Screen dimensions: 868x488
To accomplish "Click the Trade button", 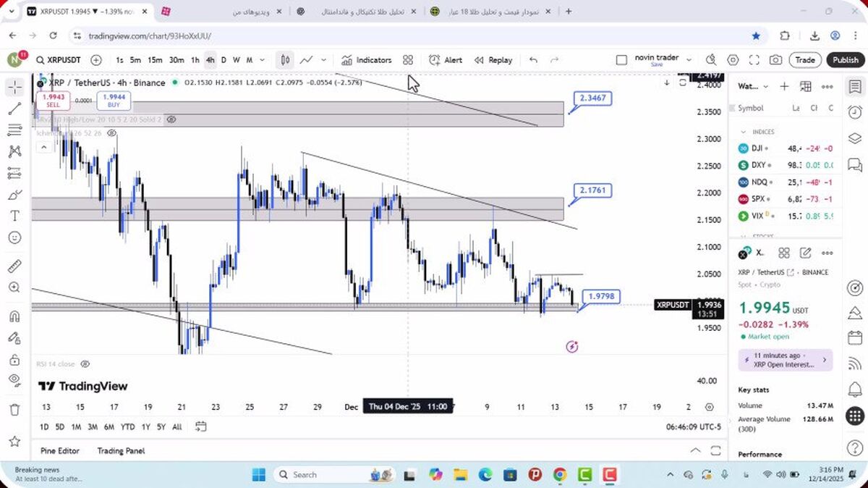I will pos(805,60).
